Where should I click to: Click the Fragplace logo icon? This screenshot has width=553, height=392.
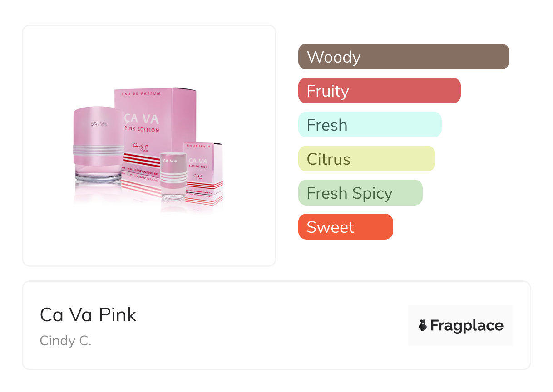423,325
